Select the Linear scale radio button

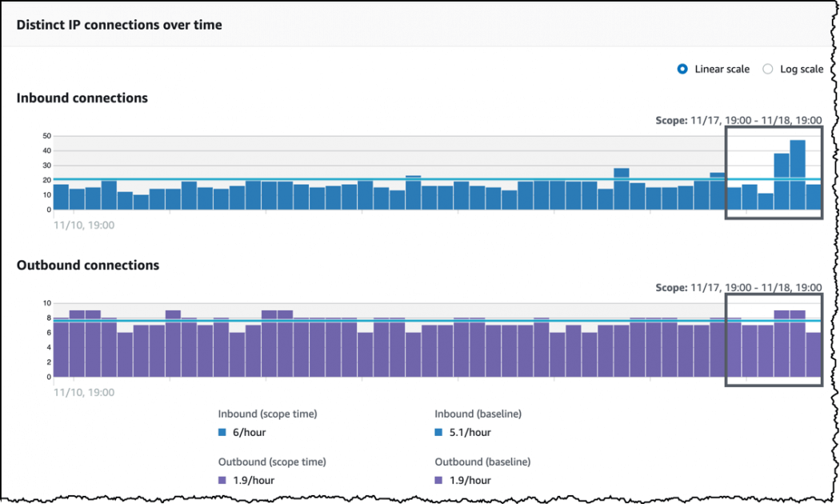(x=682, y=69)
